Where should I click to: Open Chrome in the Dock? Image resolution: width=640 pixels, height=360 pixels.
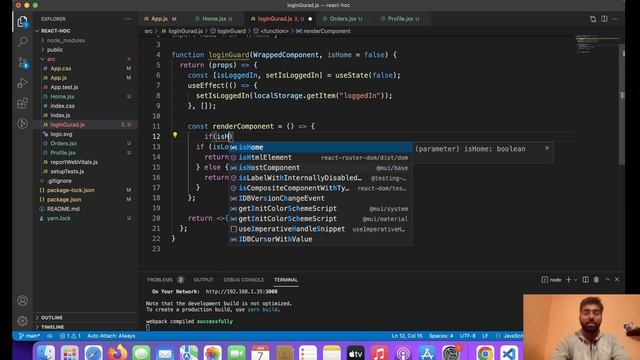(484, 353)
